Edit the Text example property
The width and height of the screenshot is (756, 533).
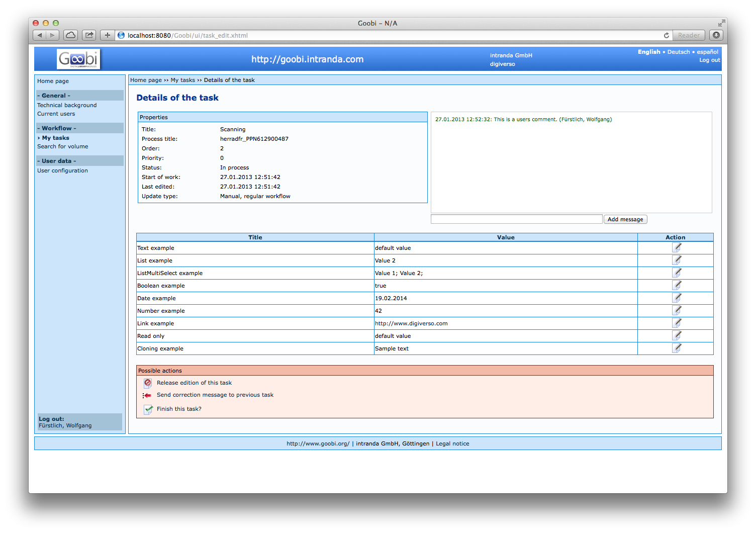[677, 247]
